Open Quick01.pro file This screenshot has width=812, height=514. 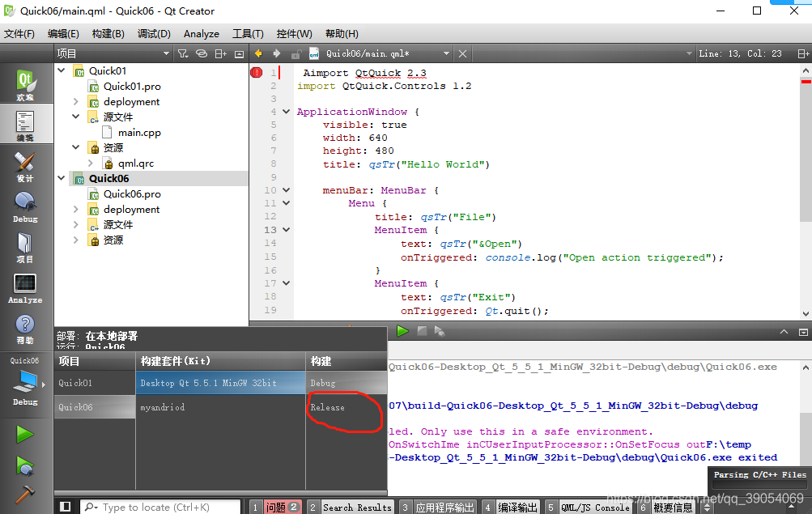pos(132,87)
